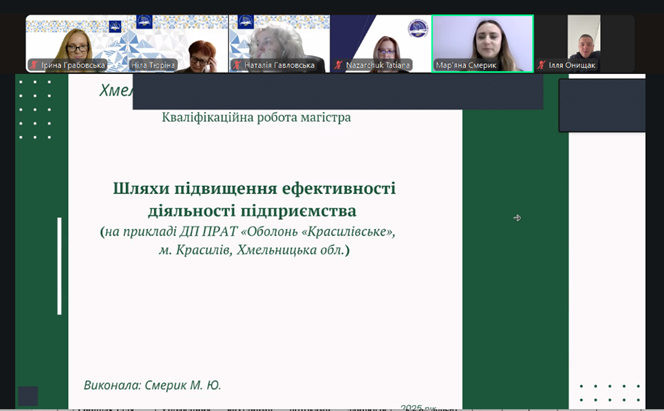This screenshot has height=411, width=664.
Task: Click dot grid at slide's bottom-right corner
Action: pos(610,393)
